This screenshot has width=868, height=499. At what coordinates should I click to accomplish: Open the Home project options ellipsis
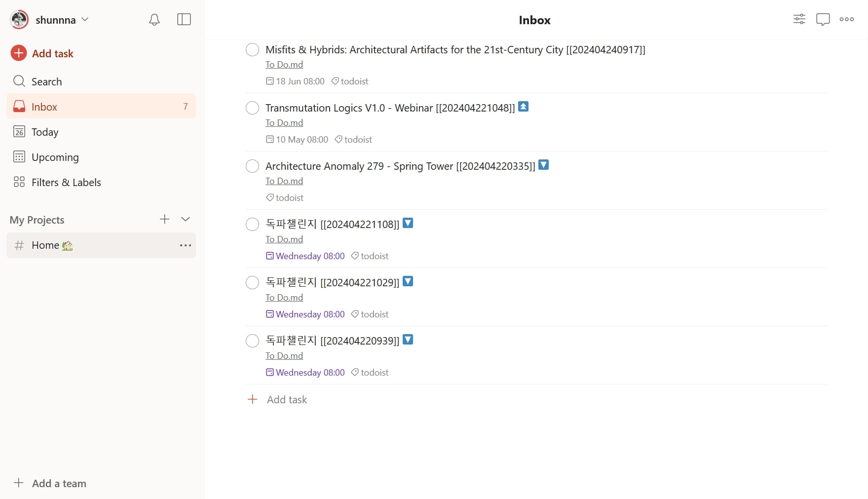pos(186,245)
